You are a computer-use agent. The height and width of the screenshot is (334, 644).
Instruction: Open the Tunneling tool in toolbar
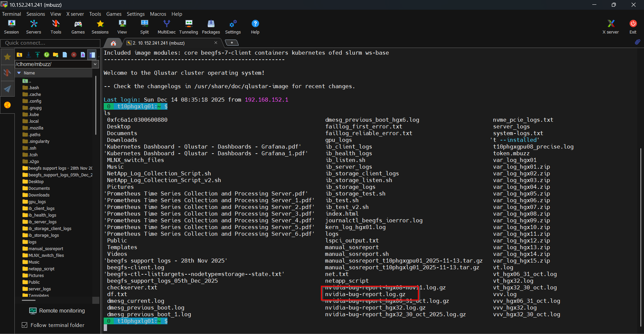coord(188,26)
